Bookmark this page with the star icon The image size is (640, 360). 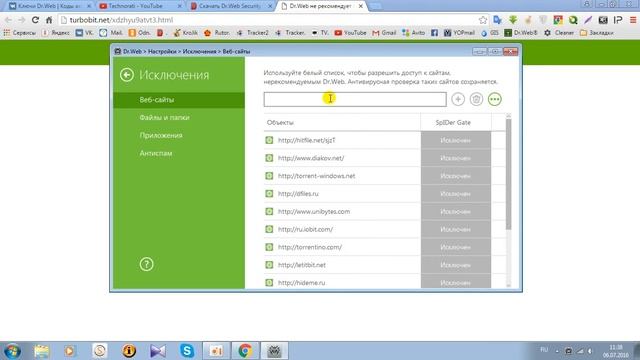pos(483,20)
